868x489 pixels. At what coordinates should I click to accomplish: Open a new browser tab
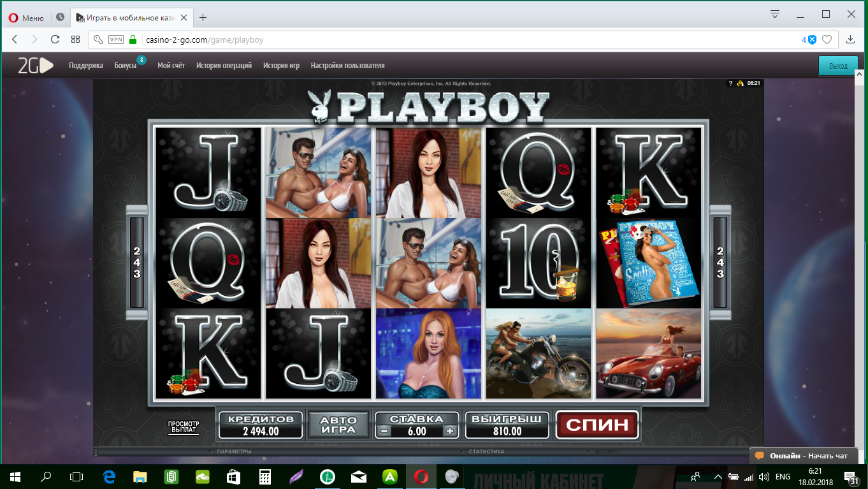click(203, 17)
